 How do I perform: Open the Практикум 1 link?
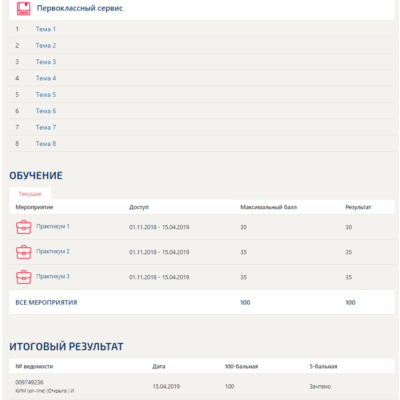tap(53, 226)
